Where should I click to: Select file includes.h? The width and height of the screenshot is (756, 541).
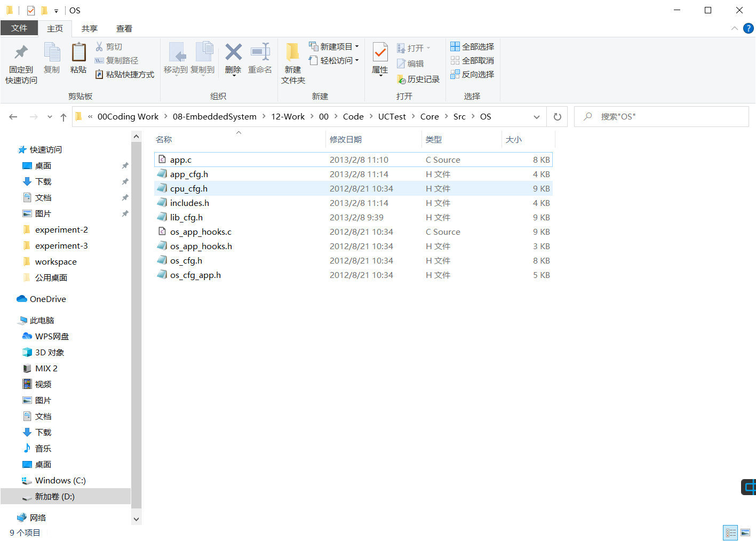tap(353, 203)
